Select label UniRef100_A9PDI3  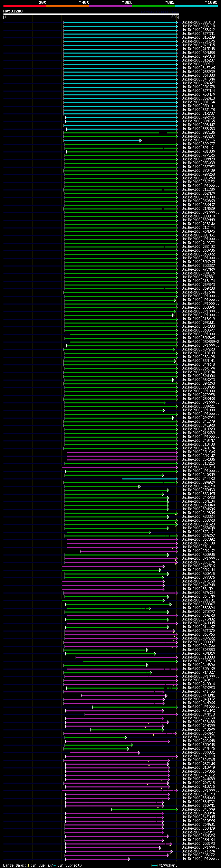pos(198,57)
